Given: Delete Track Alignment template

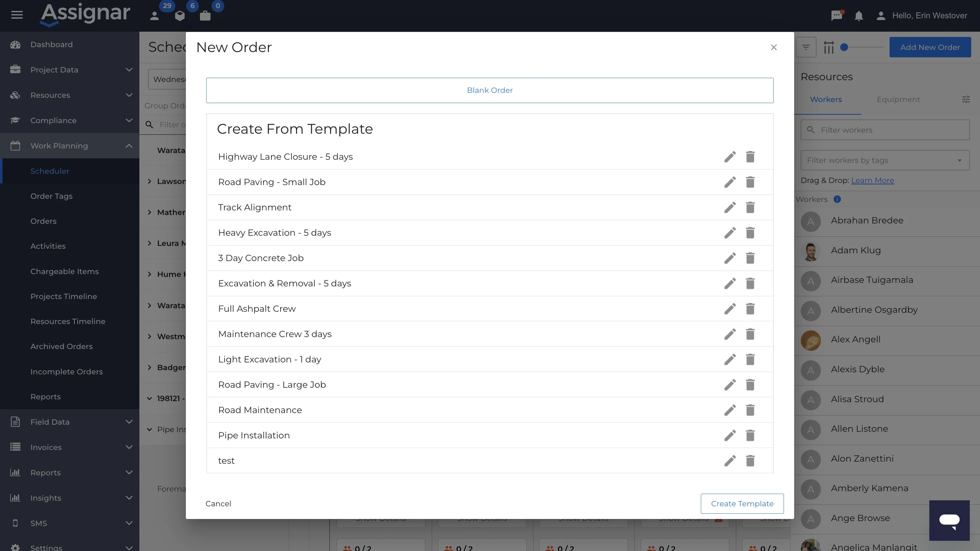Looking at the screenshot, I should [x=750, y=207].
